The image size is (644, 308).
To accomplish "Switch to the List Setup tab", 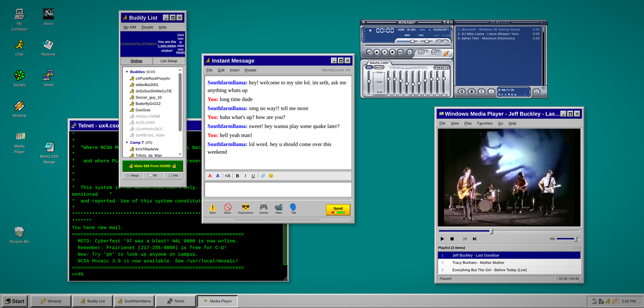I will click(x=169, y=61).
